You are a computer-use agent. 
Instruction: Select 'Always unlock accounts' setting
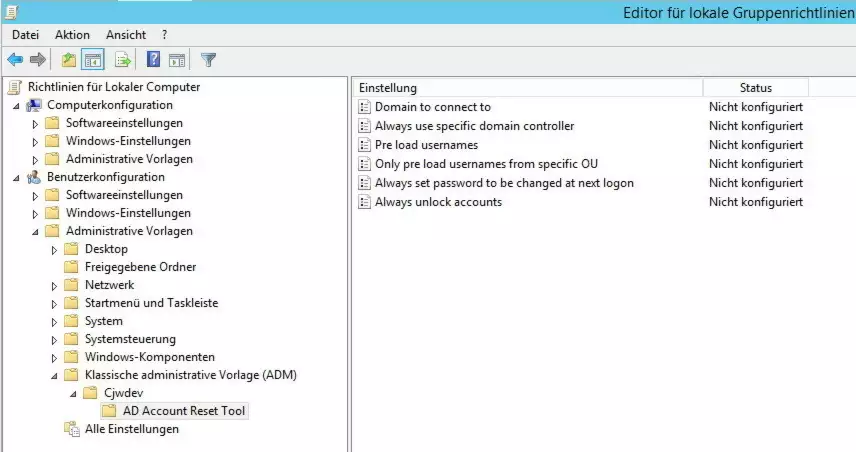[437, 202]
